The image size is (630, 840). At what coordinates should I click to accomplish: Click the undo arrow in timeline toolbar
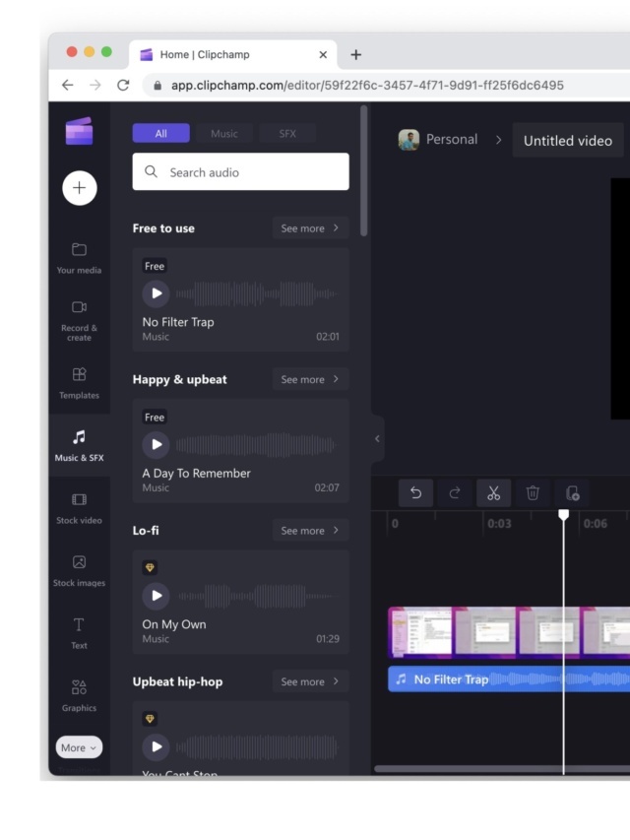[415, 492]
